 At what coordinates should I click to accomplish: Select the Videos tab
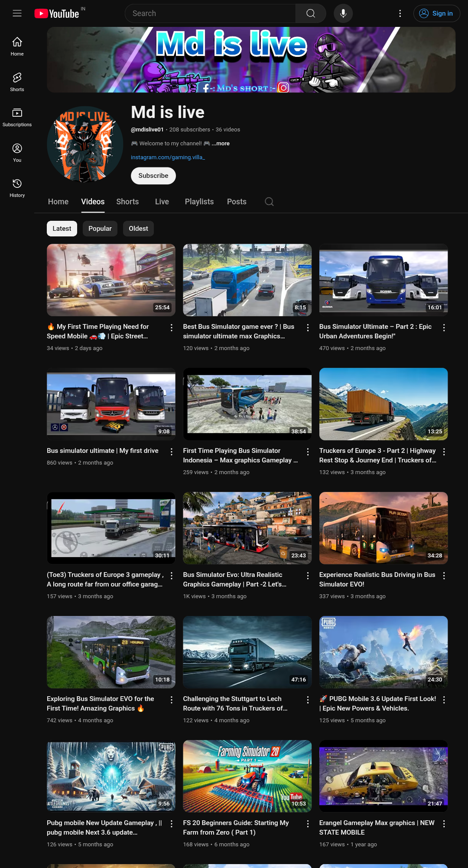93,202
